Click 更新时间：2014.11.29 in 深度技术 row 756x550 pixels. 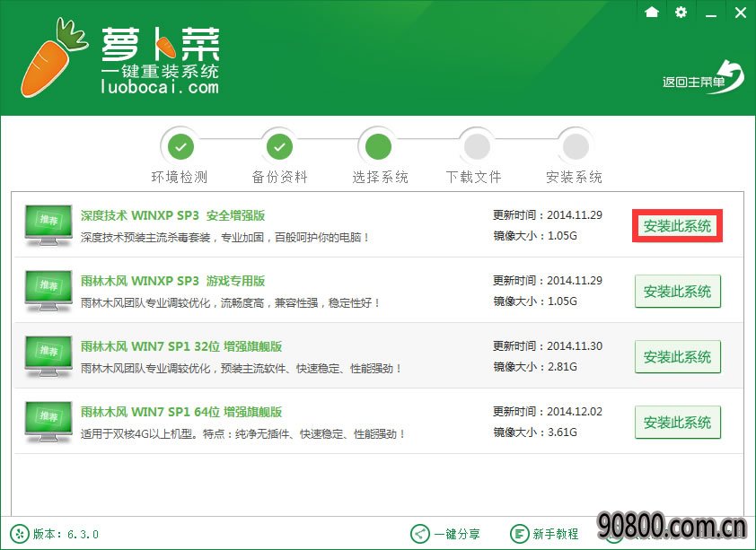(x=547, y=214)
